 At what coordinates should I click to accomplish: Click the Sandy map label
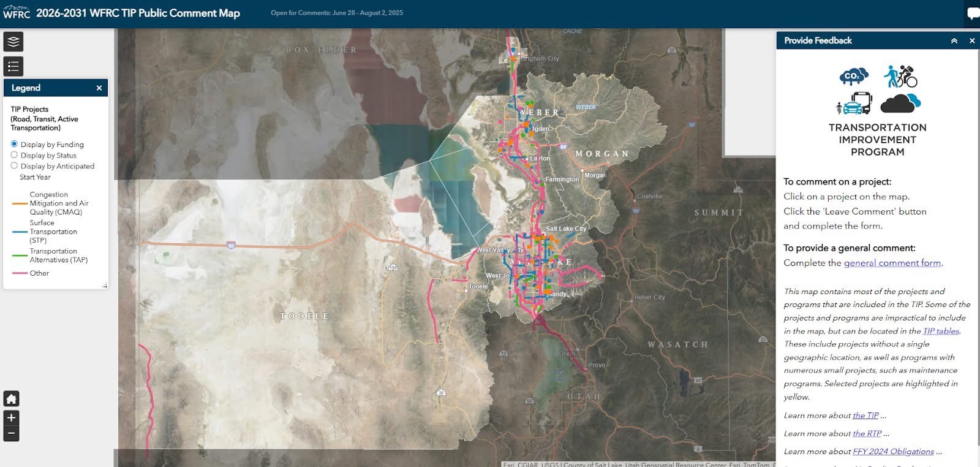[x=558, y=294]
